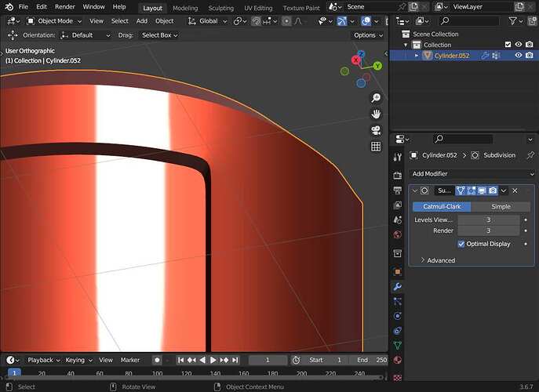Viewport: 539px width, 392px height.
Task: Open the Edit menu
Action: click(x=42, y=7)
